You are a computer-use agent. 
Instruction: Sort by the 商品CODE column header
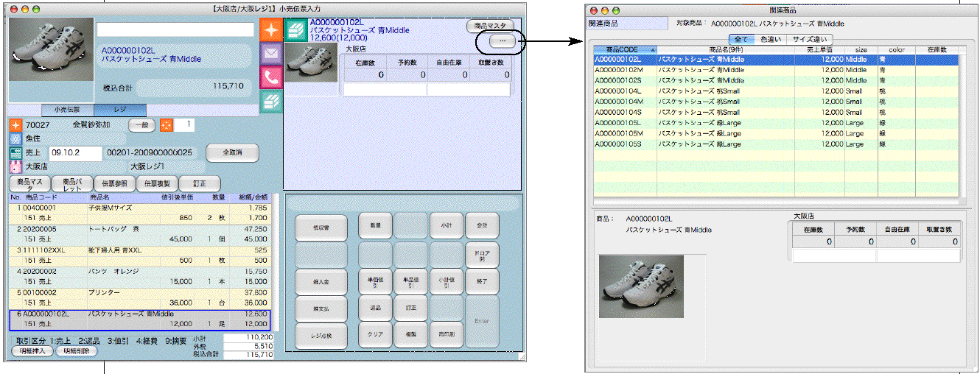pyautogui.click(x=625, y=50)
